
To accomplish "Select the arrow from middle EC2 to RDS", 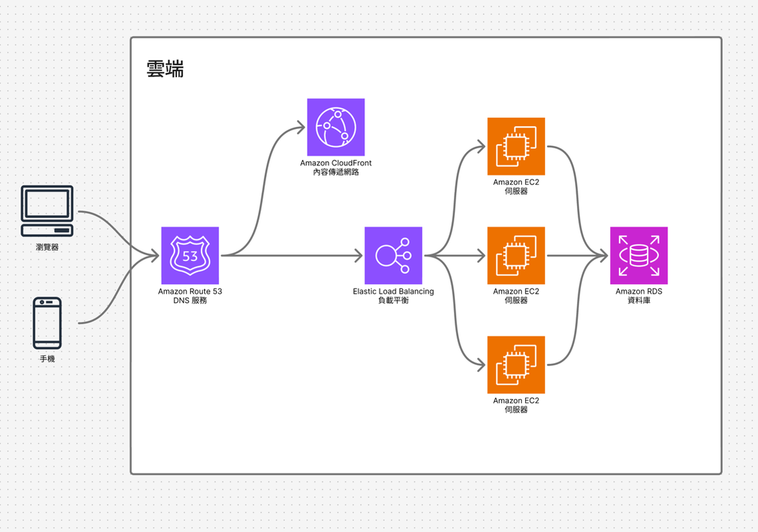I will coord(577,255).
